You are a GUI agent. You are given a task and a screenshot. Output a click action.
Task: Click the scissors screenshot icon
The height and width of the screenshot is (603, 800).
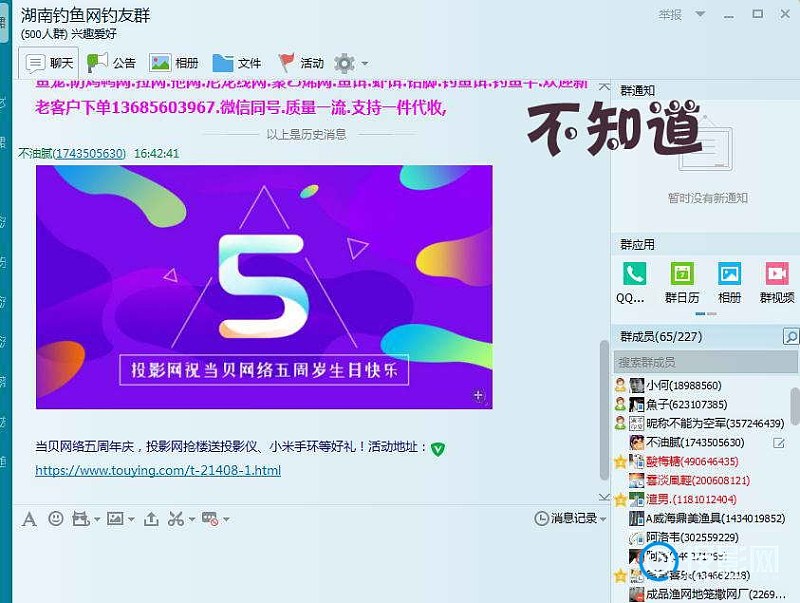[x=176, y=519]
